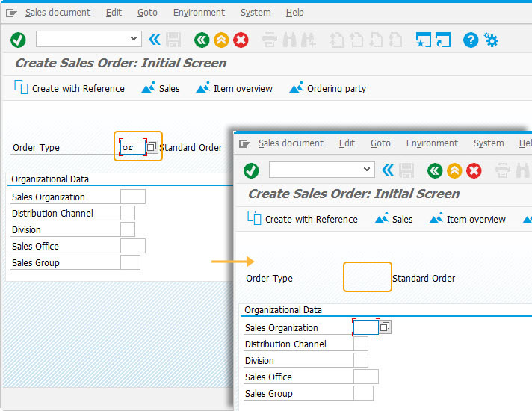This screenshot has width=532, height=411.
Task: Open Sales document menu in front window
Action: (291, 143)
